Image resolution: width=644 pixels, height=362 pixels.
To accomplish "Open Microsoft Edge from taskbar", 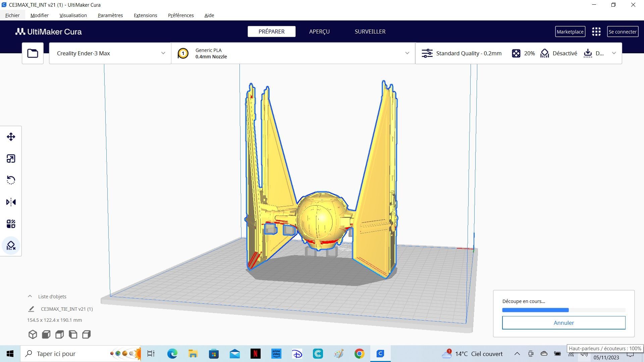I will pos(172,354).
